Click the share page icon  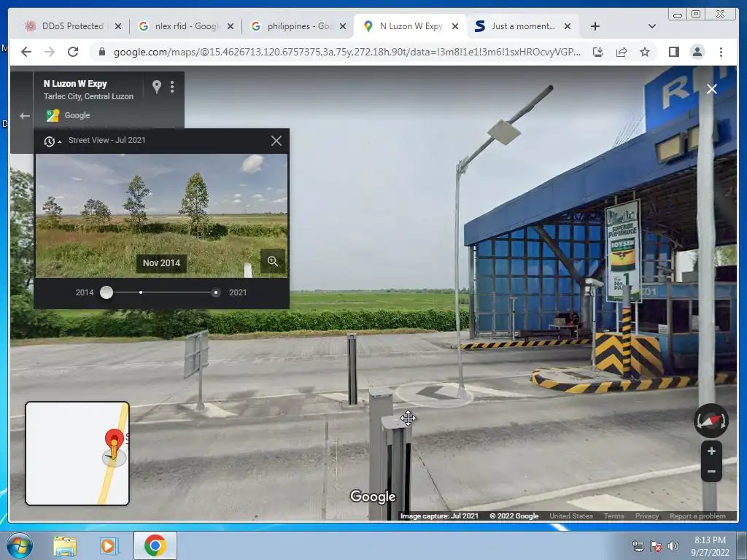click(x=622, y=52)
